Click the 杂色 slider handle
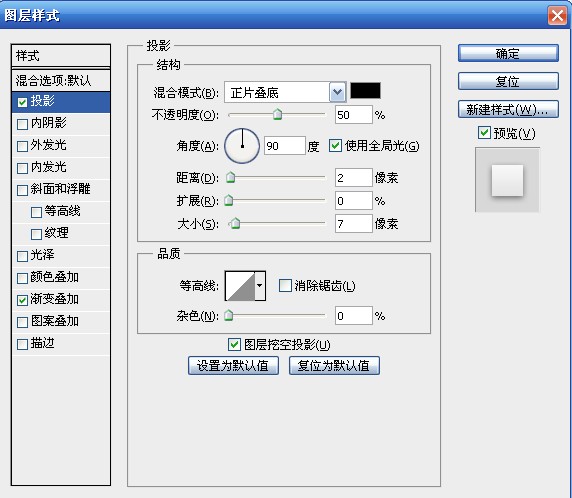 click(229, 315)
